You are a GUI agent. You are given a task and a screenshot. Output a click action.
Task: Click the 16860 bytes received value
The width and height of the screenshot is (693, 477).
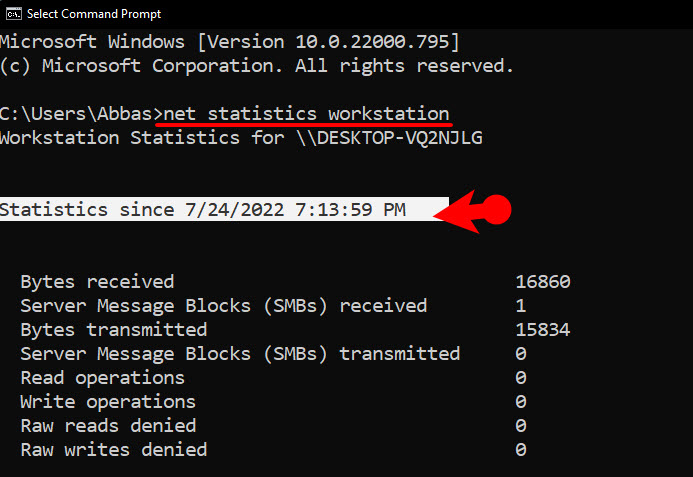click(x=543, y=282)
